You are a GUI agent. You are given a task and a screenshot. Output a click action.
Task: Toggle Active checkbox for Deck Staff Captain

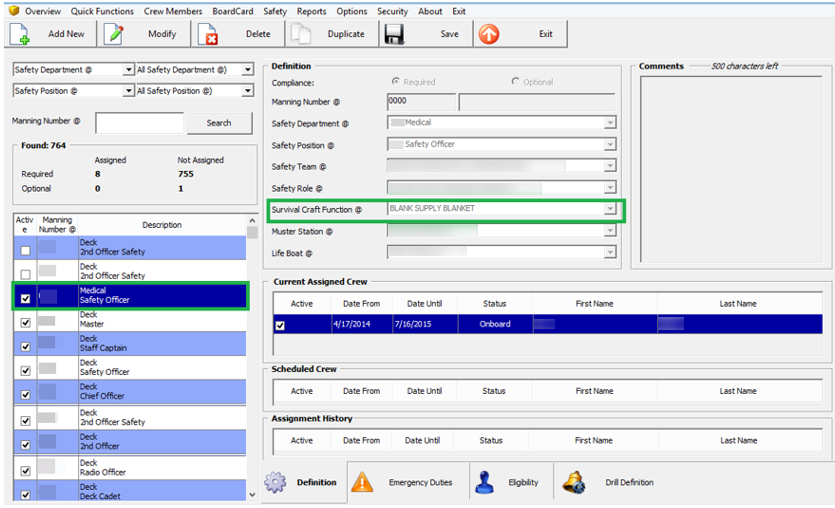25,346
